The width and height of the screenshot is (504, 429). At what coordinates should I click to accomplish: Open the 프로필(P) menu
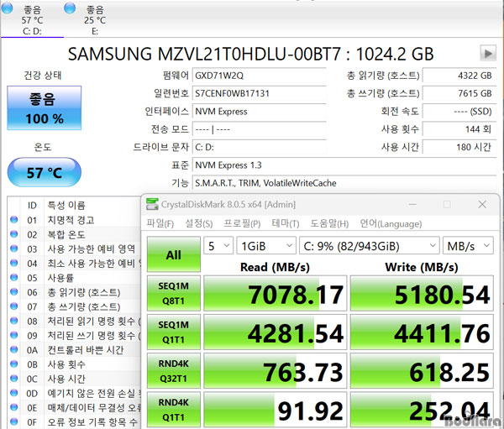coord(242,223)
